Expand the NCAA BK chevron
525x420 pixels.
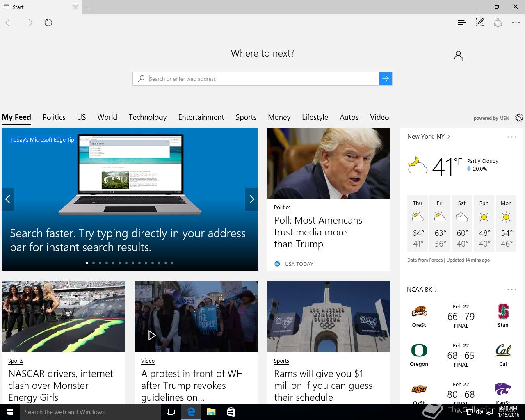pyautogui.click(x=436, y=290)
